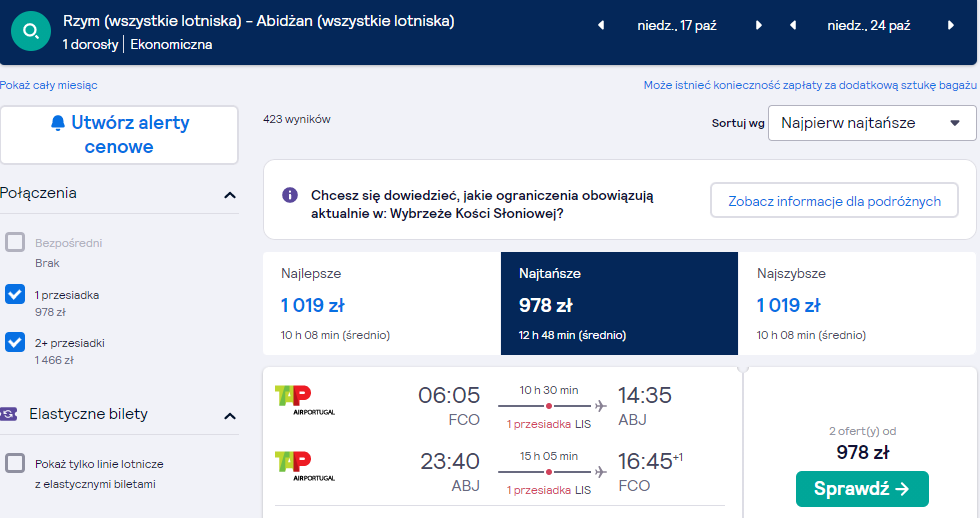Image resolution: width=980 pixels, height=518 pixels.
Task: Click the Elastyczne bilety flexible ticket icon
Action: pos(9,414)
